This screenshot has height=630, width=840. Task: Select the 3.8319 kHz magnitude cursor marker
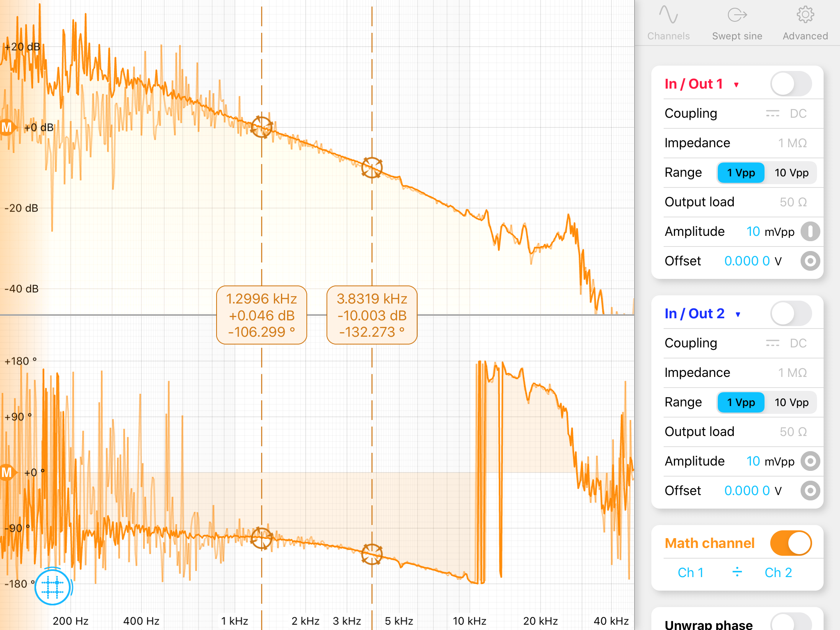pos(372,167)
